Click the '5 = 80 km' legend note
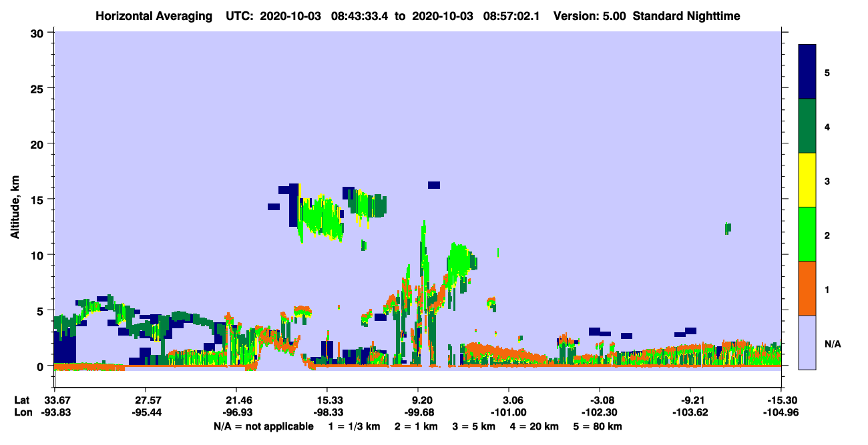The width and height of the screenshot is (868, 445). pos(598,426)
